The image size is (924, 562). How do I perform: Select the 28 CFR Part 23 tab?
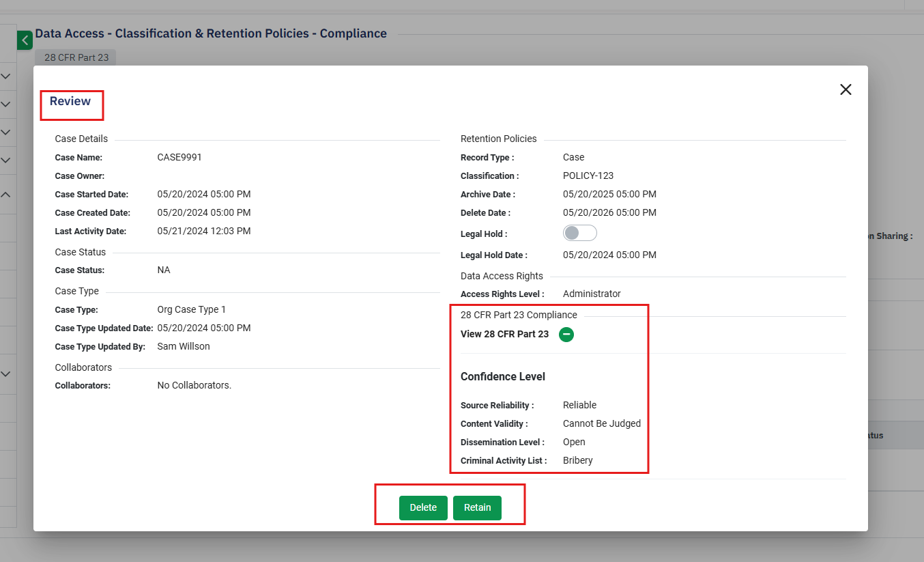coord(76,57)
